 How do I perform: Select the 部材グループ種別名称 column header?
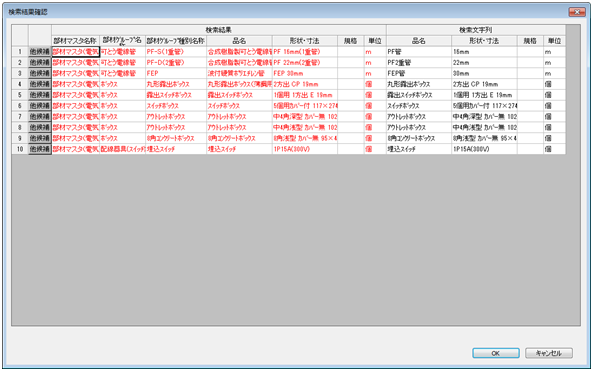(176, 41)
